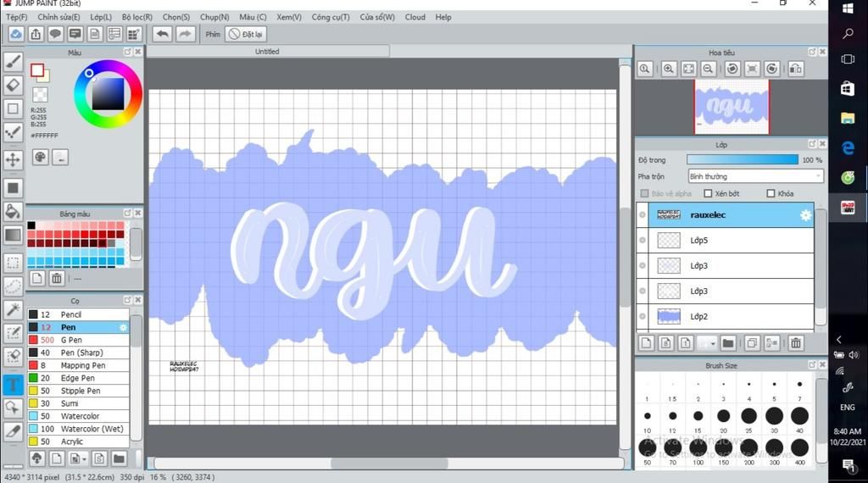Select the Pencil brush

(78, 314)
